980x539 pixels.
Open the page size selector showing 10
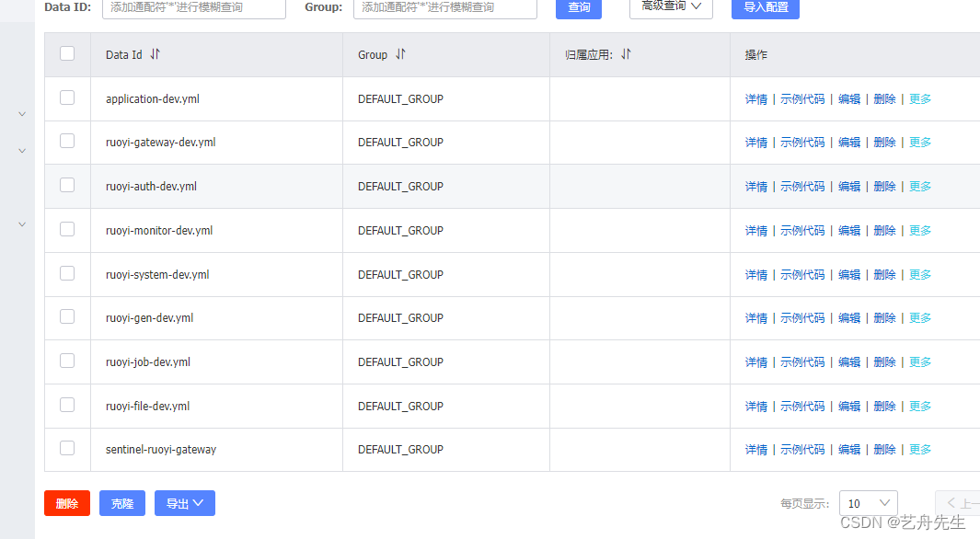[x=868, y=503]
